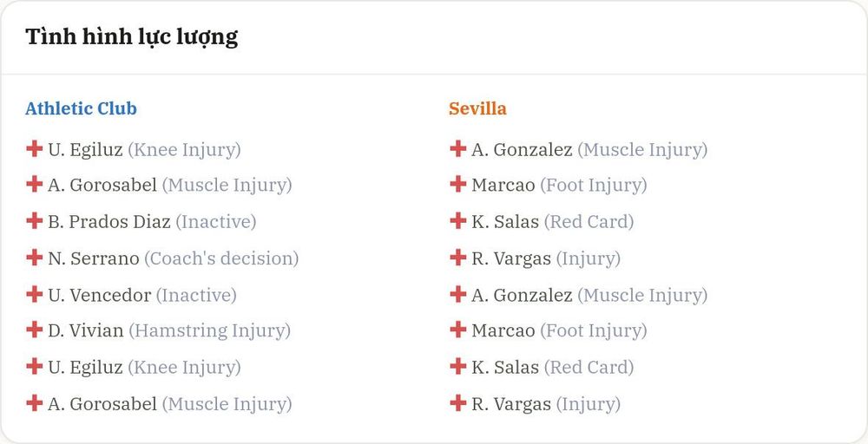
Task: Click the cross icon beside the first Marcao entry
Action: [457, 184]
